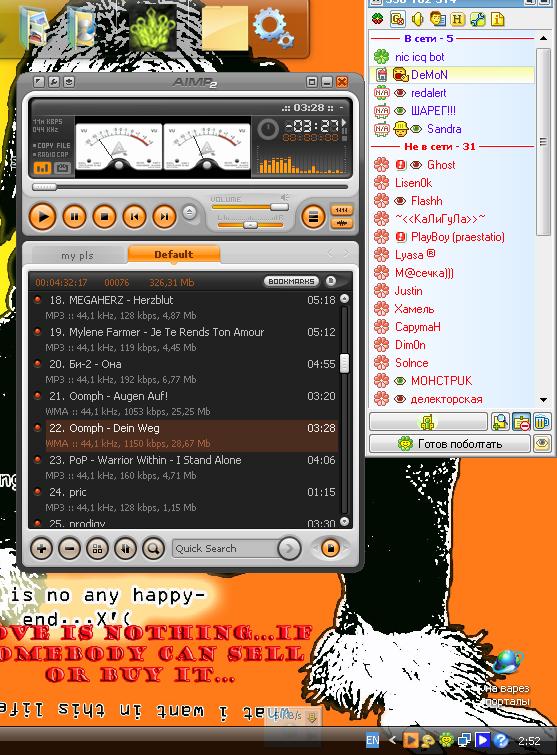Open status menu 'Готов поболтать'
The image size is (557, 755).
point(450,443)
